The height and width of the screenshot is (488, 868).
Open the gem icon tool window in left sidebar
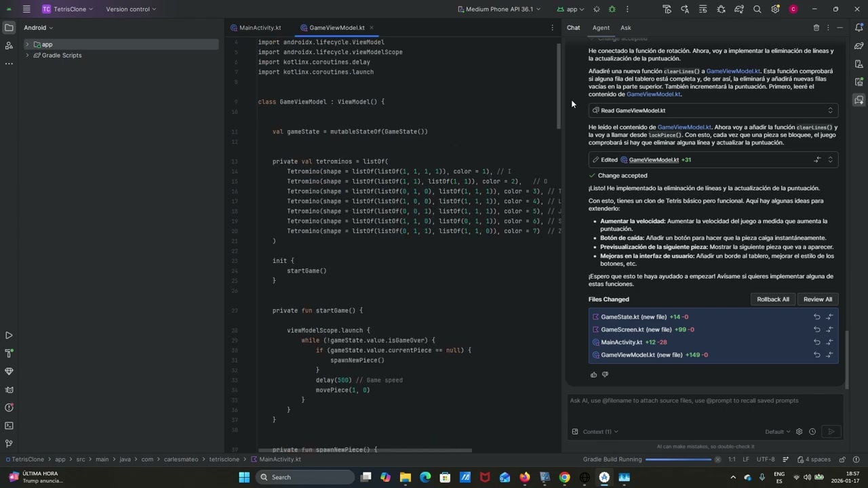point(9,371)
